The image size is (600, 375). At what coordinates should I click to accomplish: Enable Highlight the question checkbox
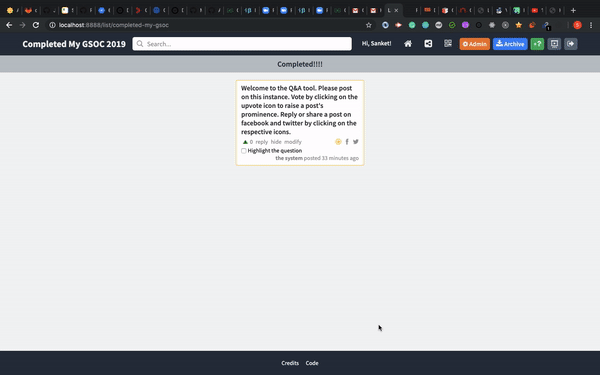tap(244, 151)
